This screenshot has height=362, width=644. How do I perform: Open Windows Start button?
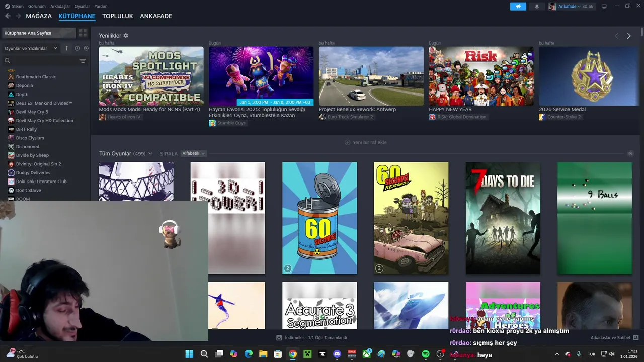coord(189,354)
